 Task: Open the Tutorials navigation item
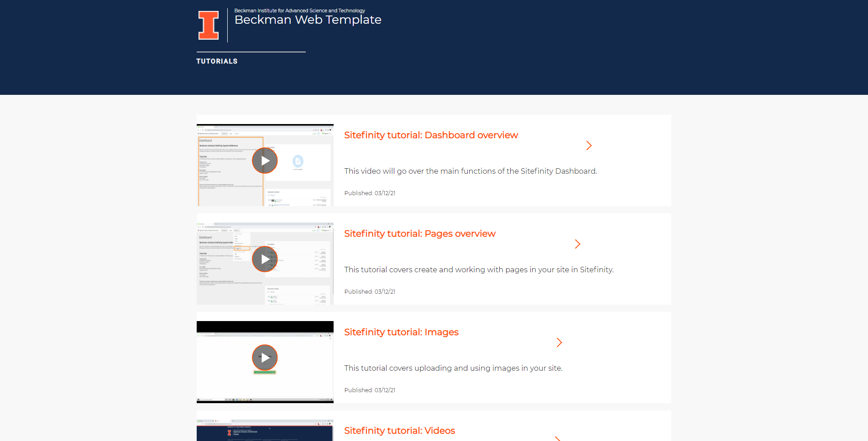pos(217,61)
